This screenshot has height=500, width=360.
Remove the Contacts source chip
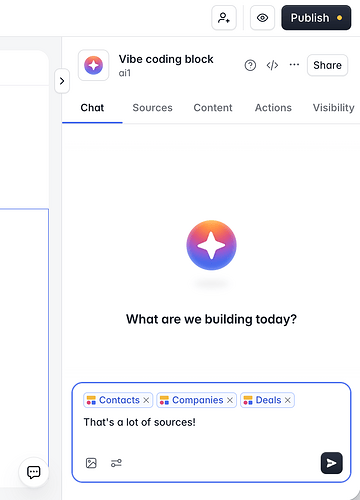click(x=146, y=400)
